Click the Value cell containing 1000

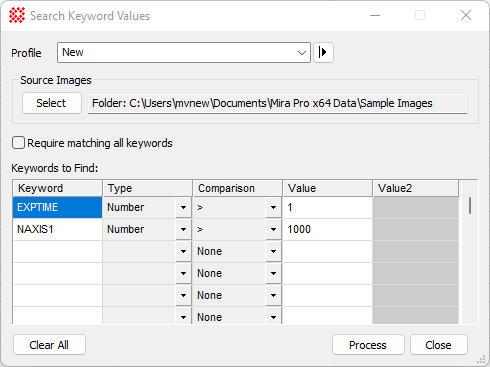(327, 229)
